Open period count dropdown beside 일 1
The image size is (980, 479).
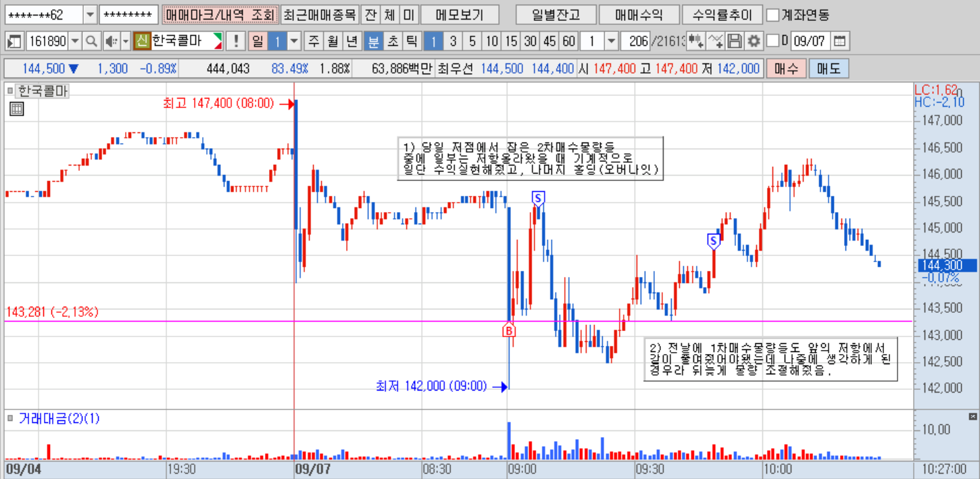click(294, 41)
